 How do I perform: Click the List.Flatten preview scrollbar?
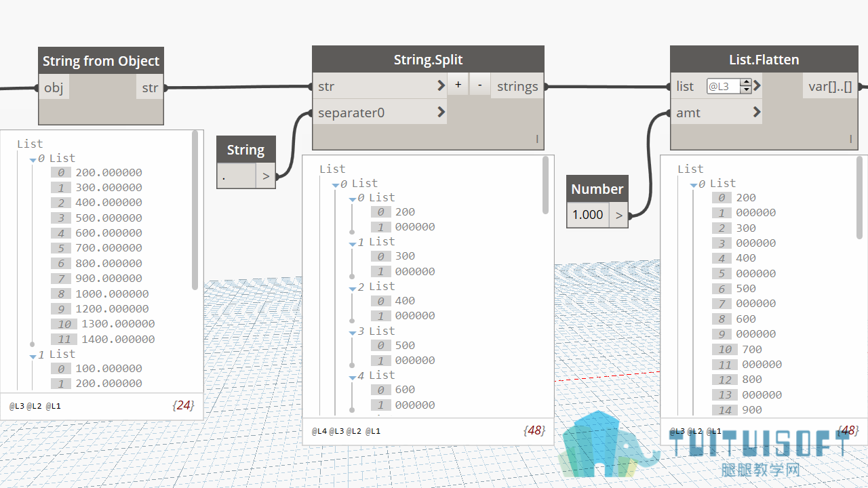click(x=861, y=197)
